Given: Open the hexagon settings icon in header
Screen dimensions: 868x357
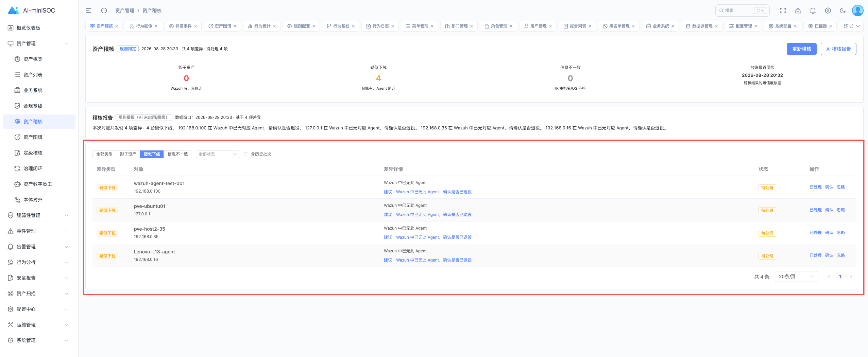Looking at the screenshot, I should (x=828, y=11).
